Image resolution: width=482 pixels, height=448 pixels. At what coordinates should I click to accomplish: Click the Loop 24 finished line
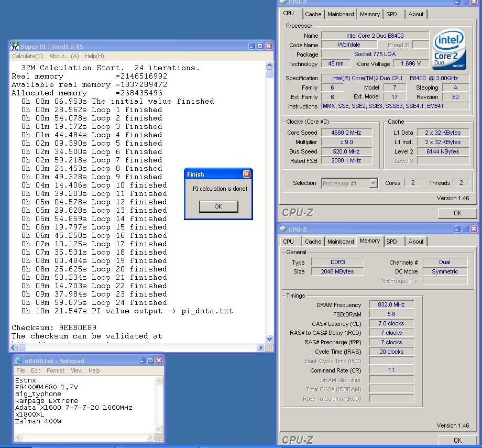pyautogui.click(x=94, y=302)
